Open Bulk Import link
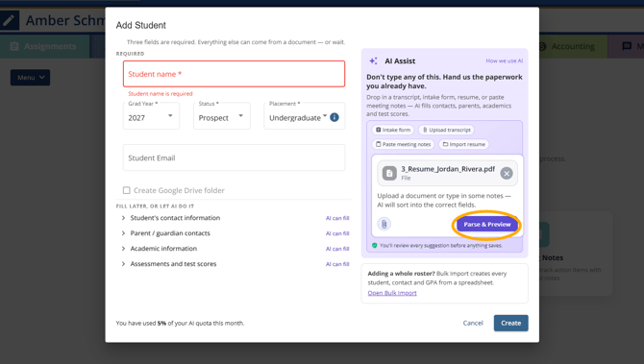This screenshot has height=364, width=644. tap(392, 293)
